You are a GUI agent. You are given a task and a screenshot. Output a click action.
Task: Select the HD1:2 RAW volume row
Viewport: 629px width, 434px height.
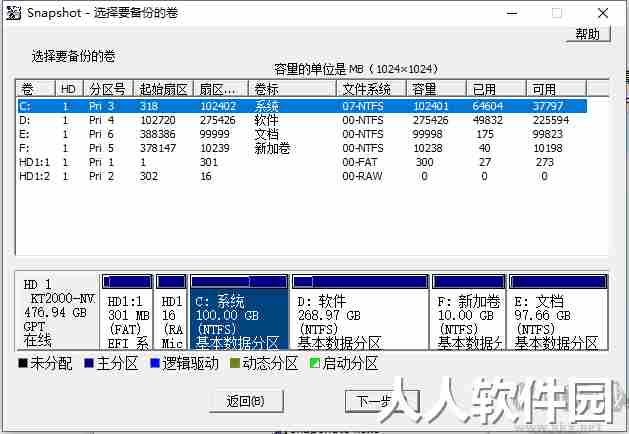[x=302, y=176]
